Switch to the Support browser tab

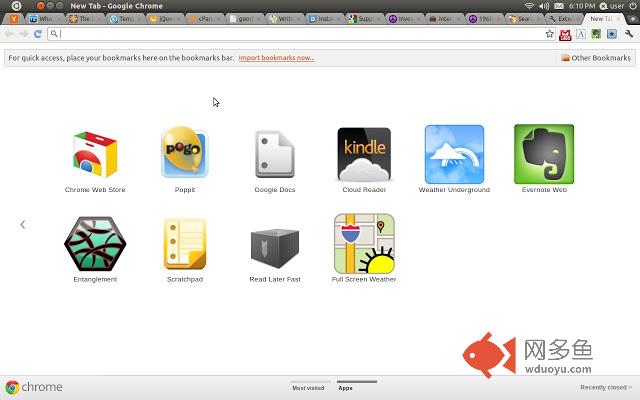[x=364, y=19]
